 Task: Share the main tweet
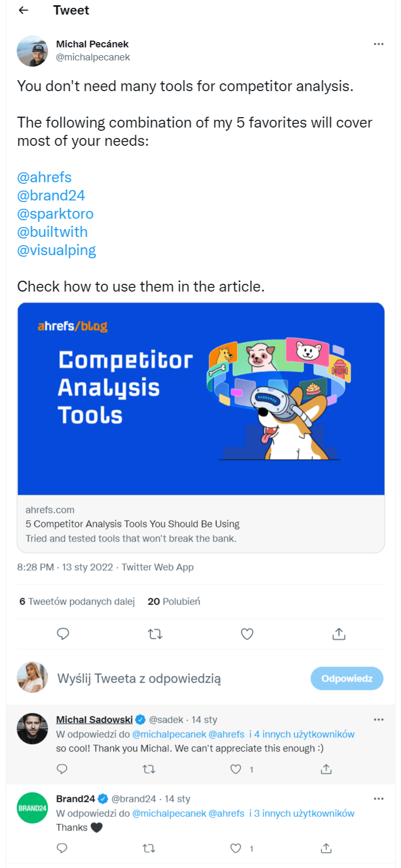pyautogui.click(x=339, y=634)
